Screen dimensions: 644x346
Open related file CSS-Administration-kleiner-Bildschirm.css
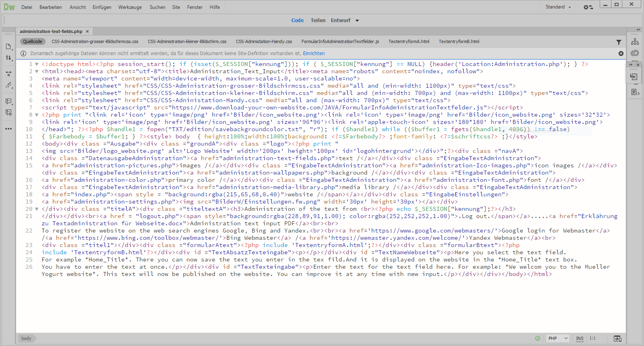click(187, 41)
